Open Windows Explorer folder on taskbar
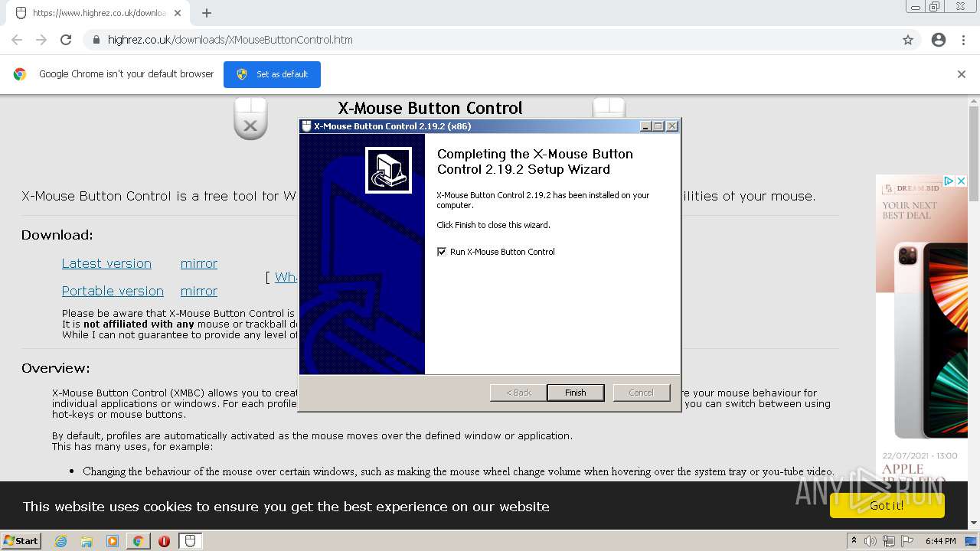The height and width of the screenshot is (551, 980). pos(87,541)
